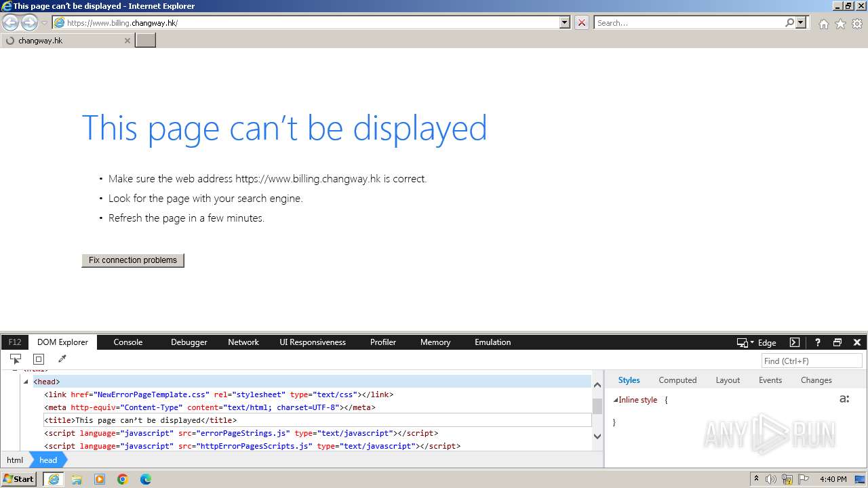This screenshot has width=868, height=488.
Task: Switch to the Console tab
Action: point(128,342)
